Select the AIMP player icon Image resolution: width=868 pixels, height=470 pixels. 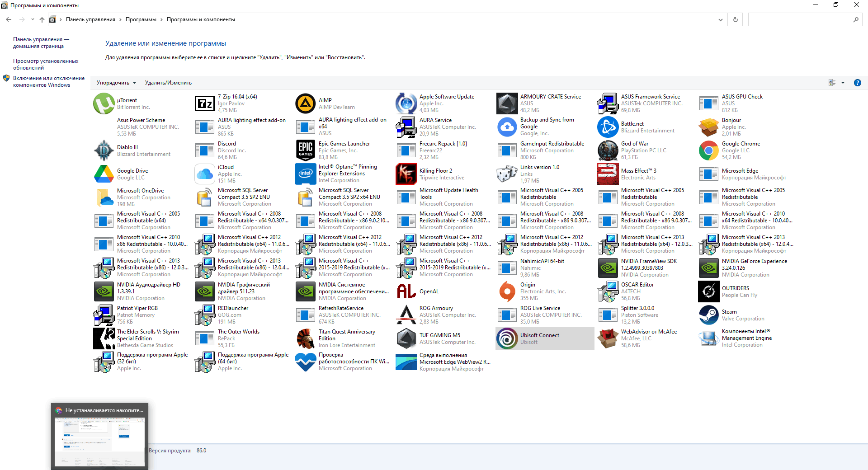(x=306, y=103)
